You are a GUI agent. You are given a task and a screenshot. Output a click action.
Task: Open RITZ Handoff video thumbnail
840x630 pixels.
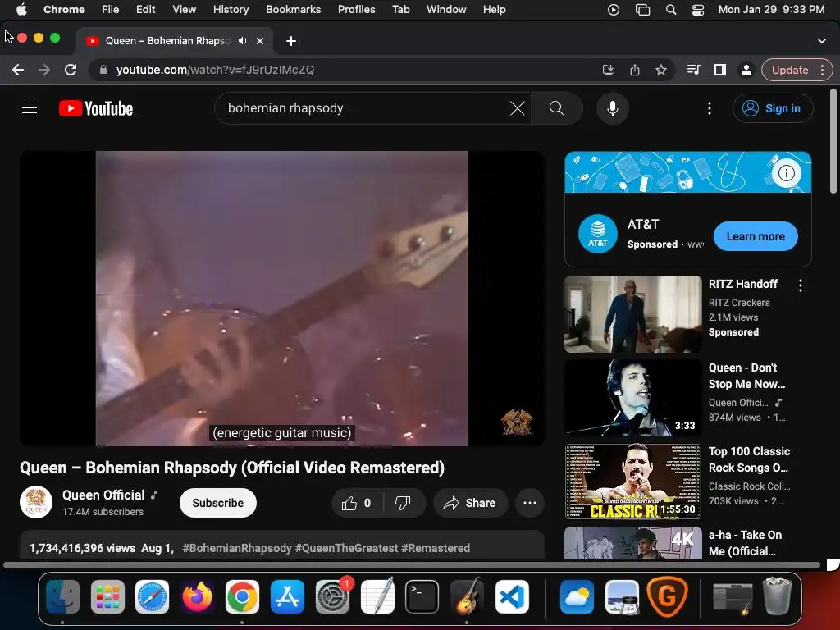(632, 314)
